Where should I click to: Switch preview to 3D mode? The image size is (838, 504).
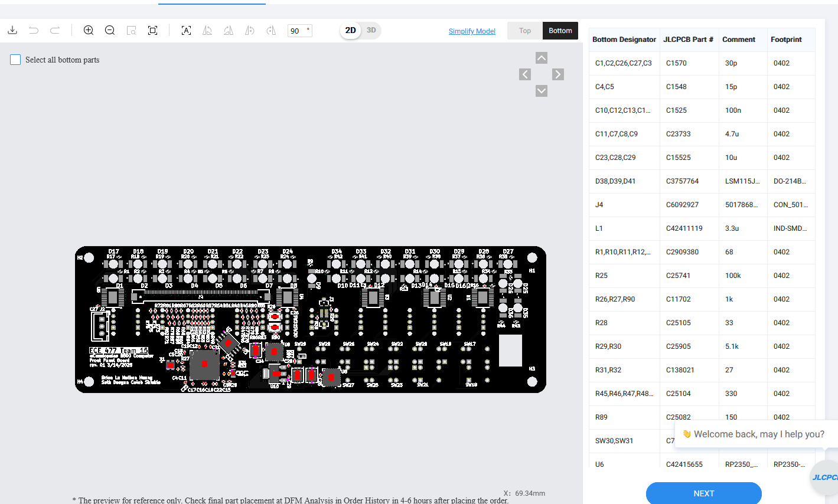click(x=371, y=30)
